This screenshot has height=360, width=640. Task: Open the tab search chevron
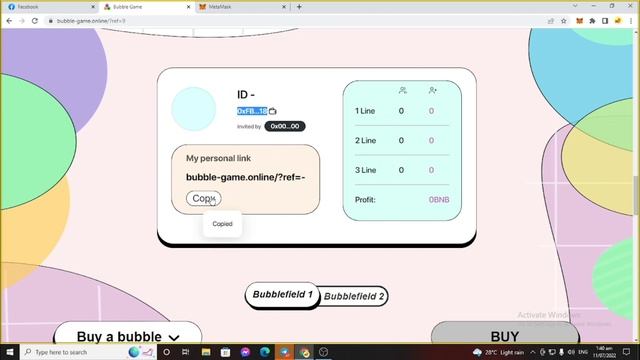pos(575,6)
